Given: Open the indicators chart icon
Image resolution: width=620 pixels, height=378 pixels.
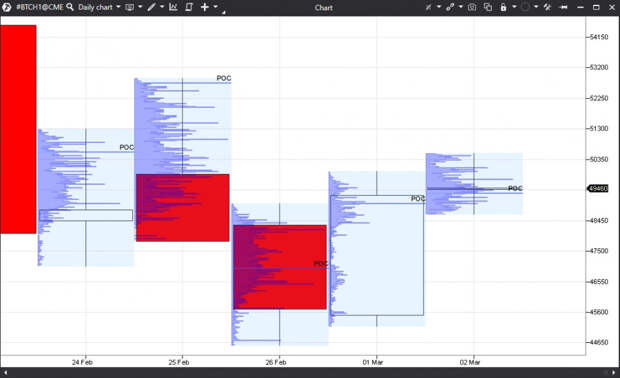Looking at the screenshot, I should [173, 7].
